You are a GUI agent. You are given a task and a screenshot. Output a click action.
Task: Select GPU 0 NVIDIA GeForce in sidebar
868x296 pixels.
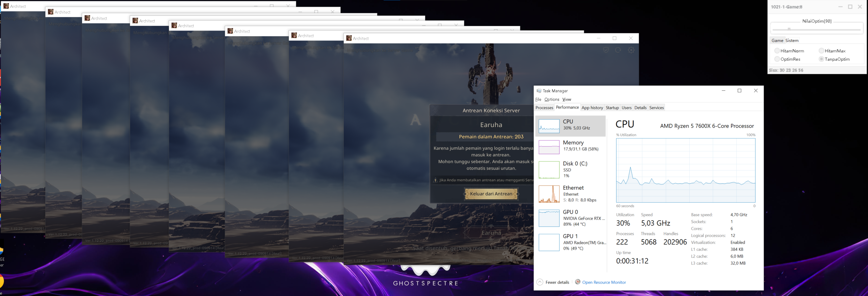[570, 218]
